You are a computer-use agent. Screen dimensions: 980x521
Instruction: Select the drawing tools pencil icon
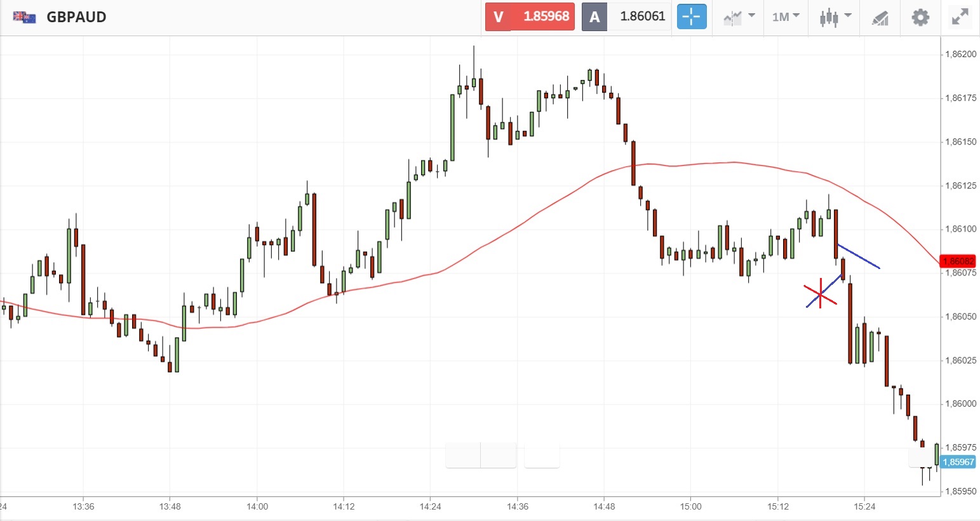[880, 18]
